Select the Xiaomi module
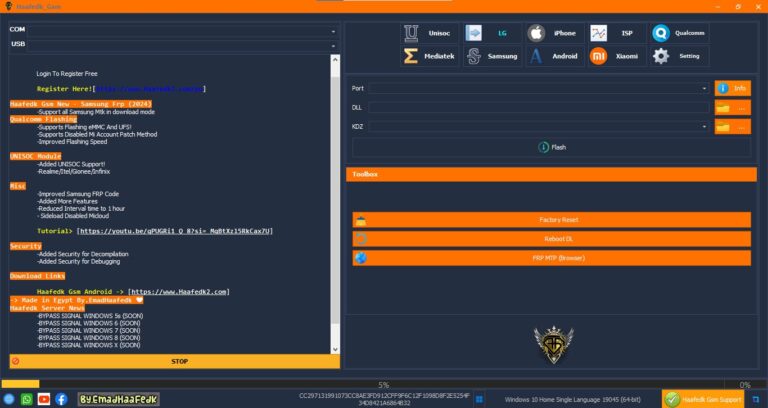 [617, 56]
